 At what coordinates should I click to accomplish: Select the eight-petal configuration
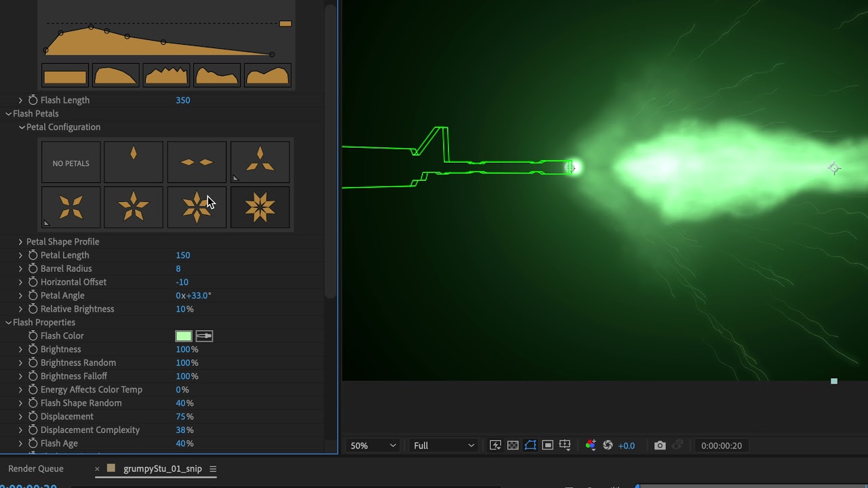(260, 207)
